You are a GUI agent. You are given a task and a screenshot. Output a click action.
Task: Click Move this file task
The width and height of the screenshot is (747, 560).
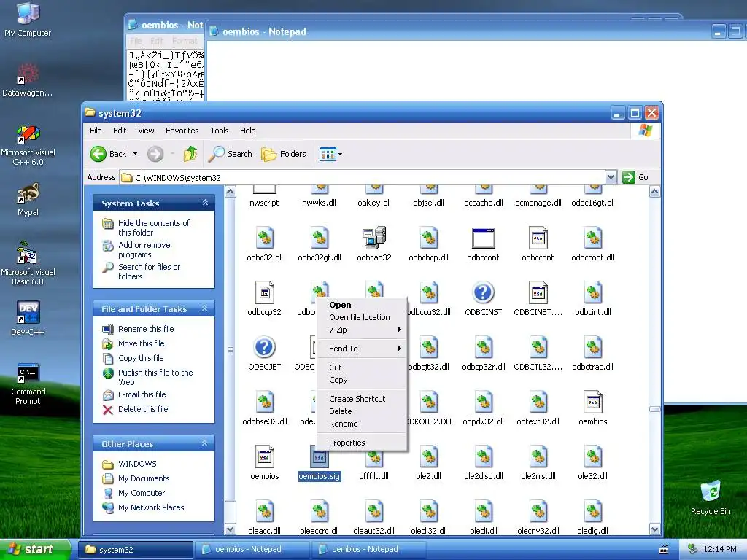[x=141, y=343]
